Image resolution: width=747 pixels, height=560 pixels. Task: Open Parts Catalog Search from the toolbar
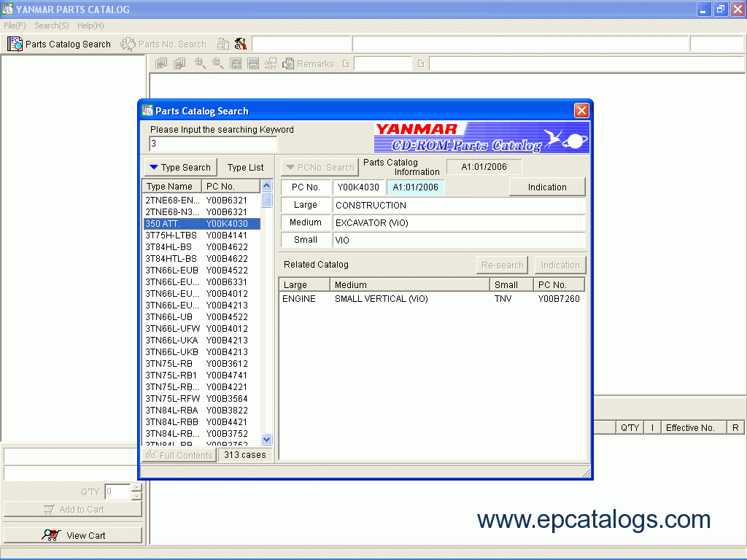click(x=59, y=44)
